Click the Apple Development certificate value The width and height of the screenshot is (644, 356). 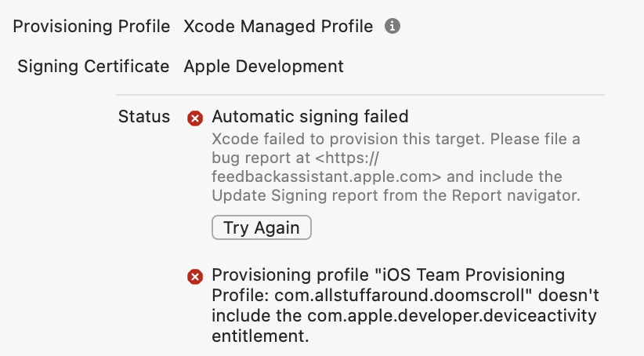pos(264,66)
